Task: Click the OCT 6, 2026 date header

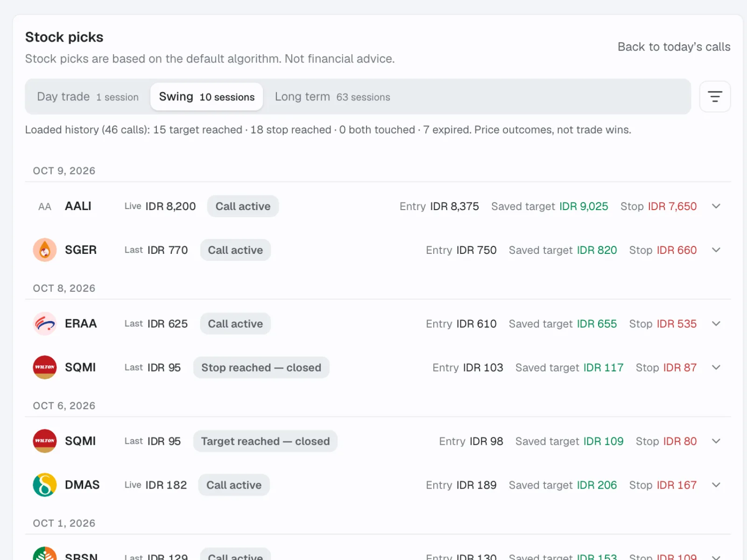Action: (x=64, y=406)
